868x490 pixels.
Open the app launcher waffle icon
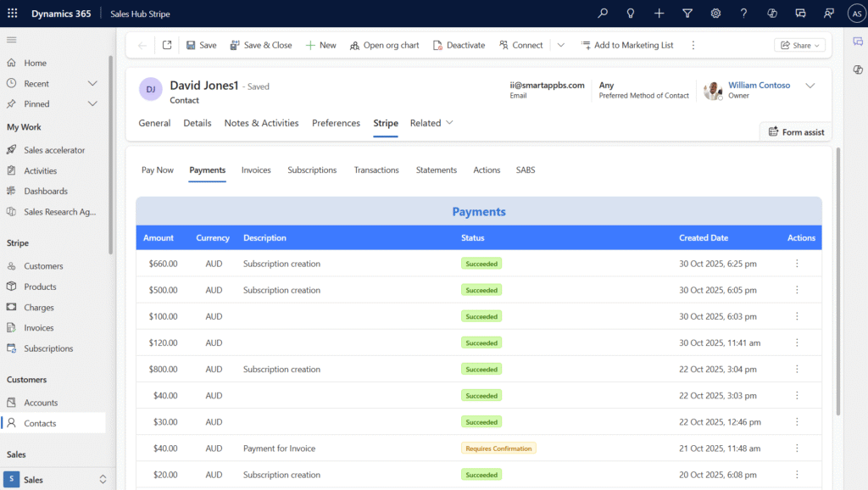click(12, 14)
